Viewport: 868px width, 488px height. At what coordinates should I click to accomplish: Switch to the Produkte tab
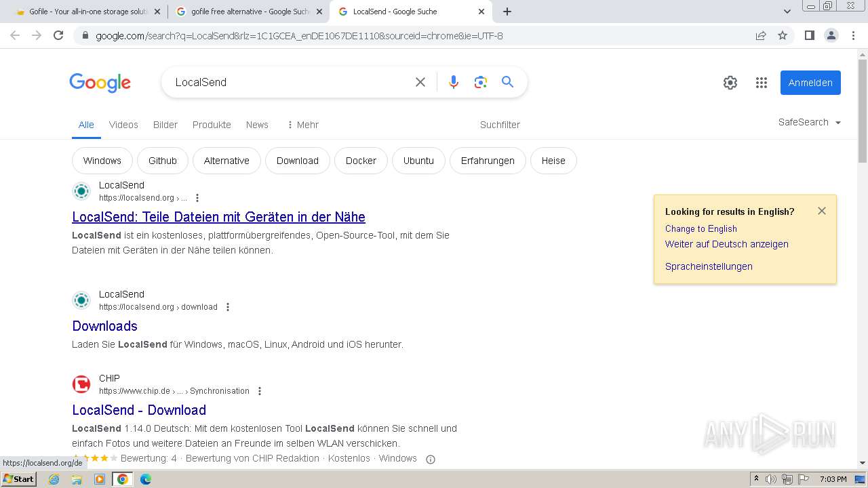coord(212,125)
